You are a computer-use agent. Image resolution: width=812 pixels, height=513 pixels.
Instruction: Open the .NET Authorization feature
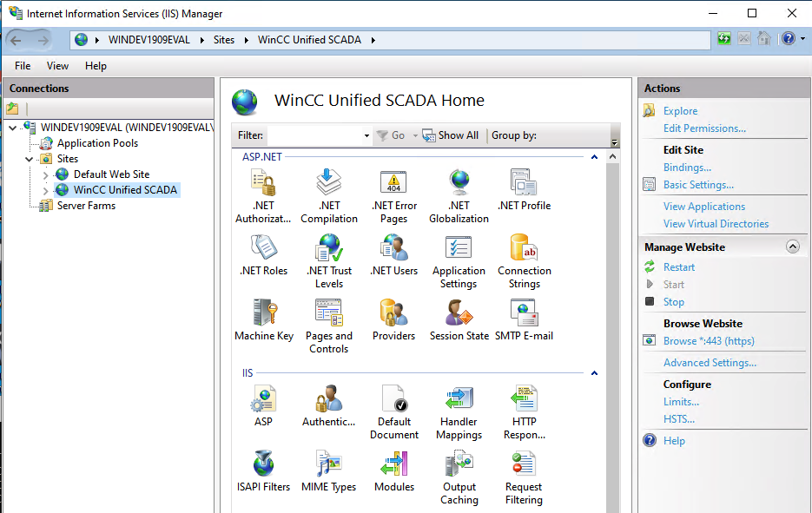click(x=263, y=196)
